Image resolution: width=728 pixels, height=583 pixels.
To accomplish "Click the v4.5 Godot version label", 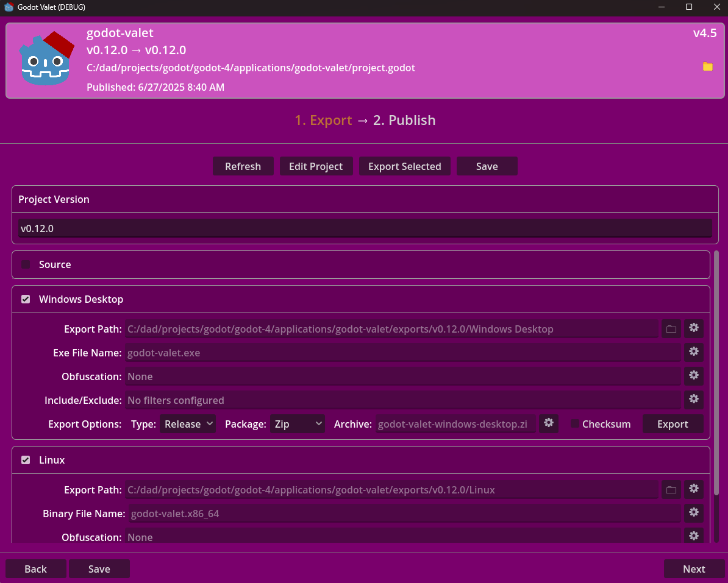I will click(705, 33).
